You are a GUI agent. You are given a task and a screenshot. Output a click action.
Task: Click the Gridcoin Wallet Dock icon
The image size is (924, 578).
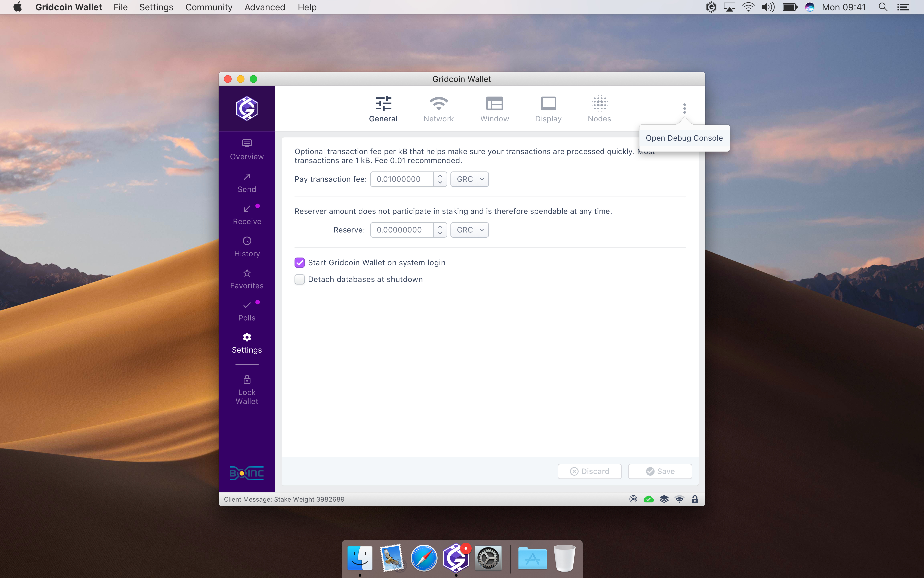click(456, 558)
